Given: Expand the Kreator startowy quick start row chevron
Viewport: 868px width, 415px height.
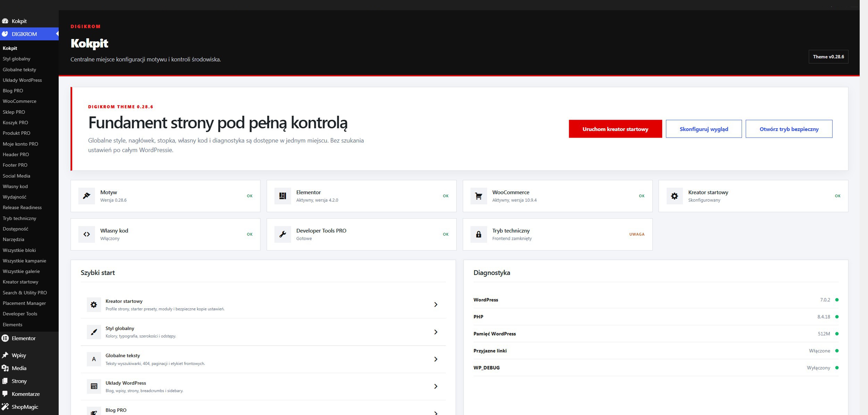Looking at the screenshot, I should point(436,304).
